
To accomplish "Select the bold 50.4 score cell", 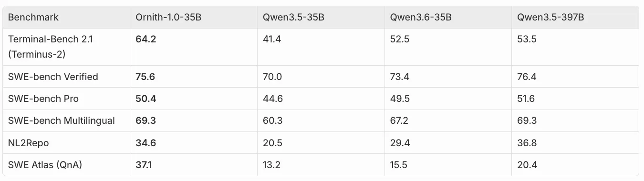I will 145,99.
